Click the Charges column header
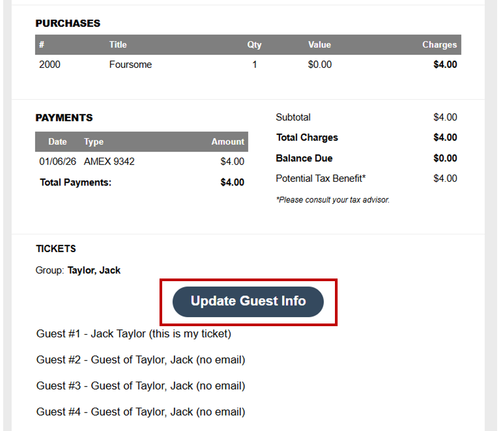 tap(439, 45)
